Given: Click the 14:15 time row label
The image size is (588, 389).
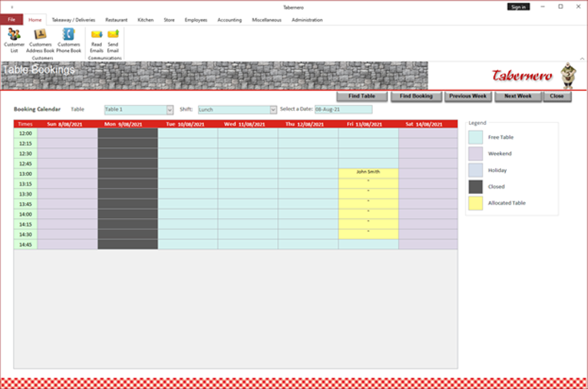Looking at the screenshot, I should pyautogui.click(x=25, y=224).
